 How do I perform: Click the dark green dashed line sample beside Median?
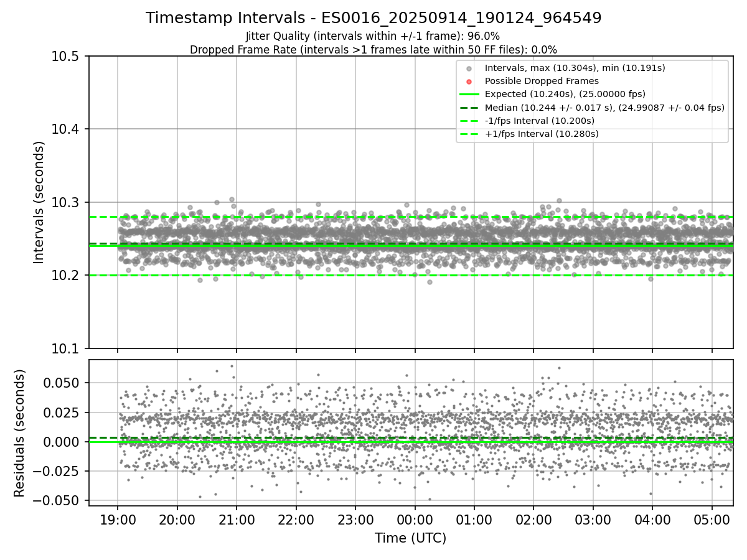pyautogui.click(x=469, y=108)
